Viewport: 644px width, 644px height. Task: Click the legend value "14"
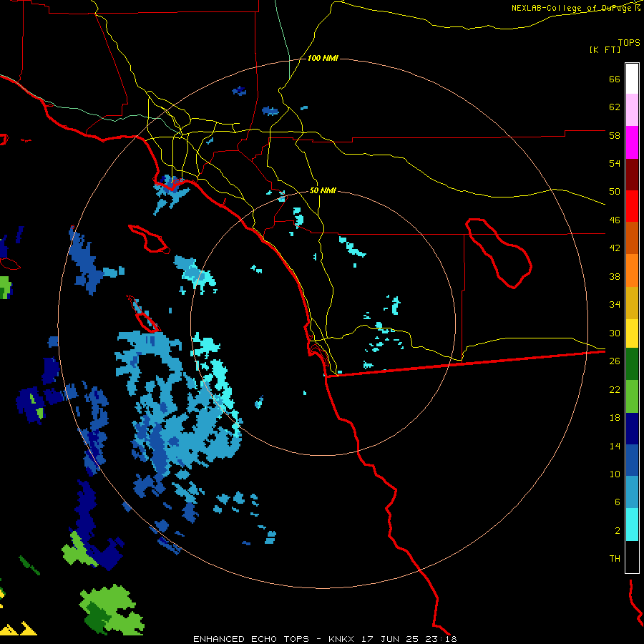tap(615, 446)
